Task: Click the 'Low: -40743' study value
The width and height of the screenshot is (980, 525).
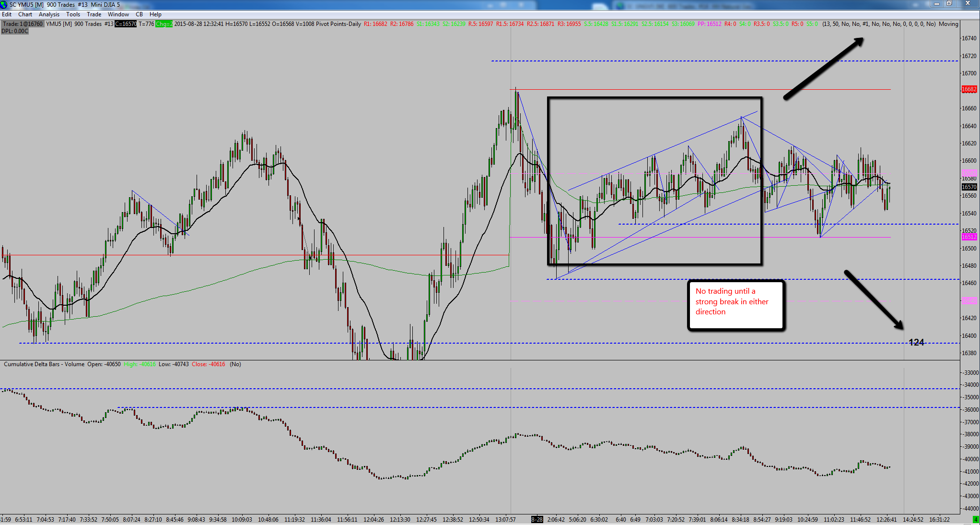Action: point(174,364)
